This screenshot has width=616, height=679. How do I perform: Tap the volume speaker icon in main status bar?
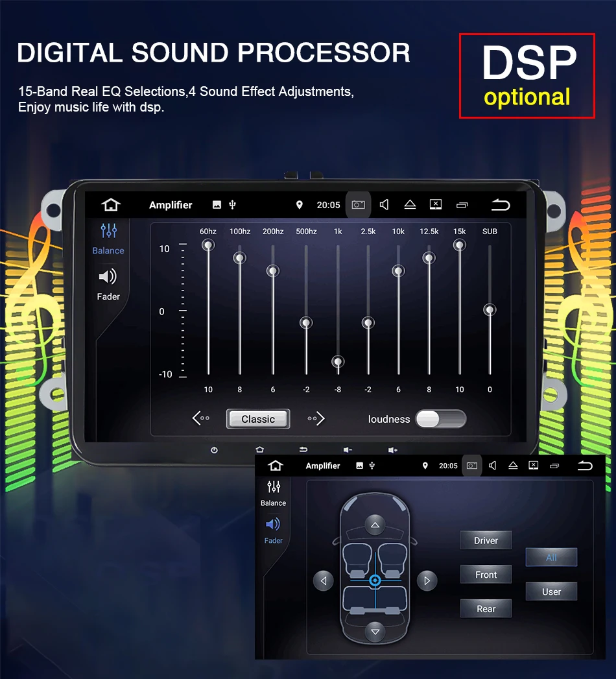click(x=384, y=204)
